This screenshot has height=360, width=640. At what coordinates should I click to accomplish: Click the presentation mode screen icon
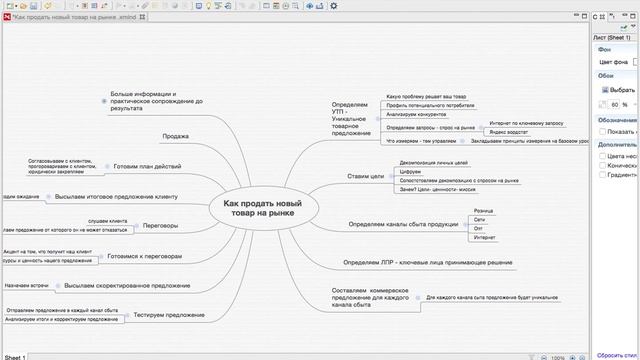click(x=198, y=6)
